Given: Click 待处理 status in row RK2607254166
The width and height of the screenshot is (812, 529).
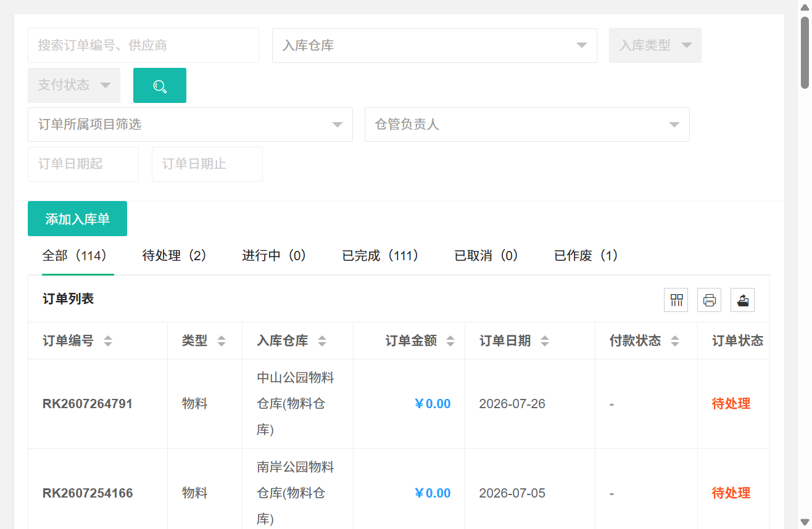Looking at the screenshot, I should point(731,494).
